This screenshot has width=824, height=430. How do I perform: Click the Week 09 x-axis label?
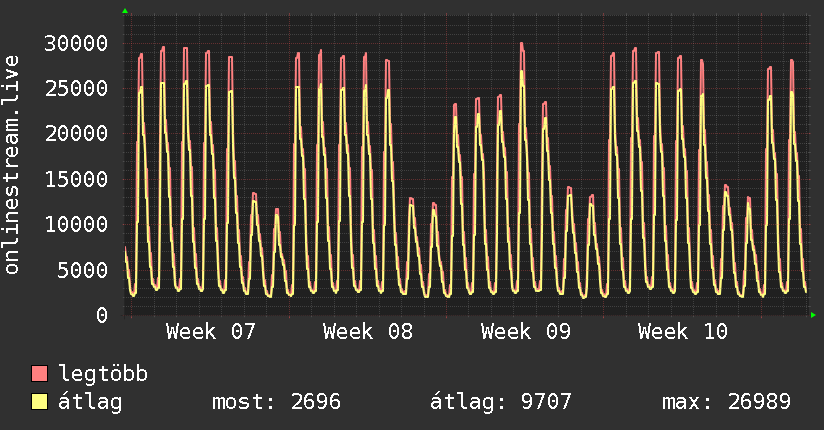[x=526, y=332]
